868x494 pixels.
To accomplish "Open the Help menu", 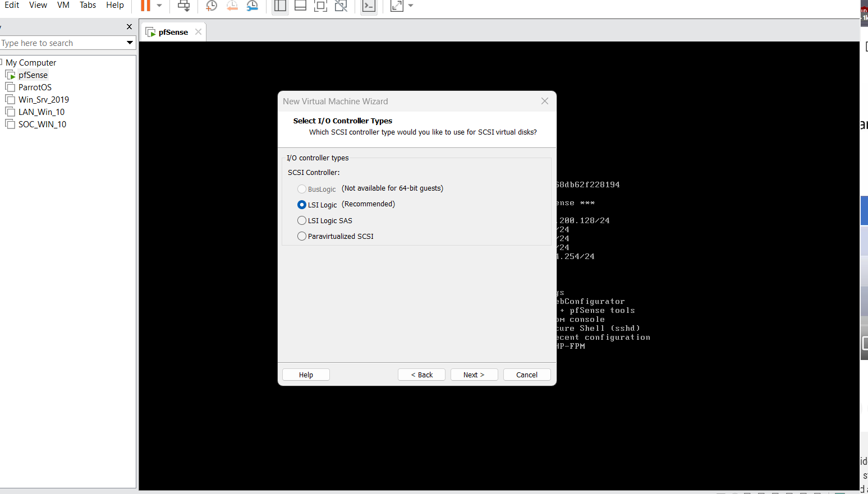I will point(115,5).
